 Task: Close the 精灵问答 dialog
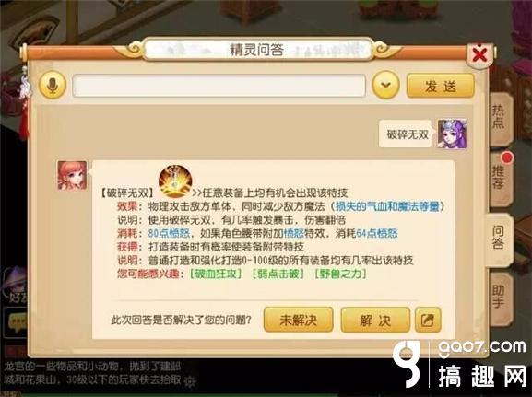(479, 54)
